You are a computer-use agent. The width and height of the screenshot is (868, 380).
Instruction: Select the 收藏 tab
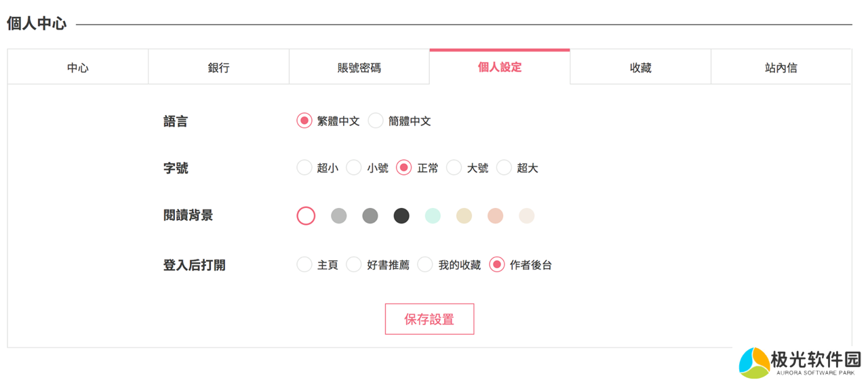tap(640, 68)
